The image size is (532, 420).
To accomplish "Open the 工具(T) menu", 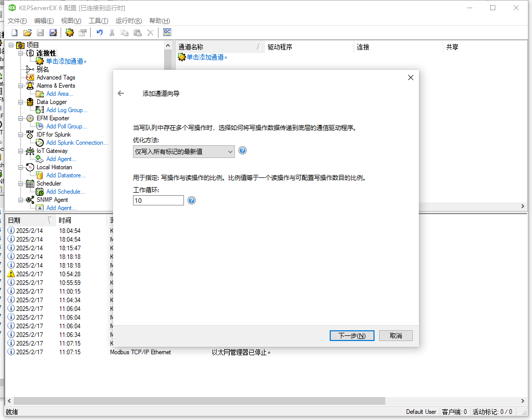I will 98,21.
